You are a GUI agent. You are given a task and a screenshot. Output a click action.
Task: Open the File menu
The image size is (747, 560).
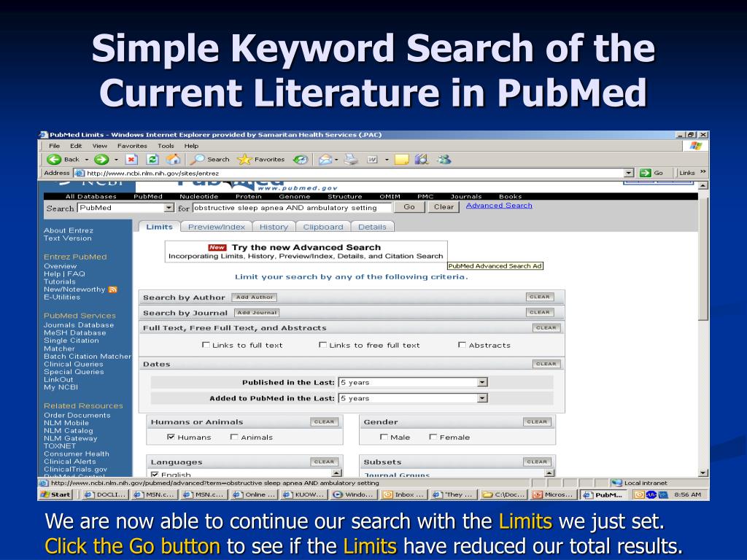(x=54, y=146)
